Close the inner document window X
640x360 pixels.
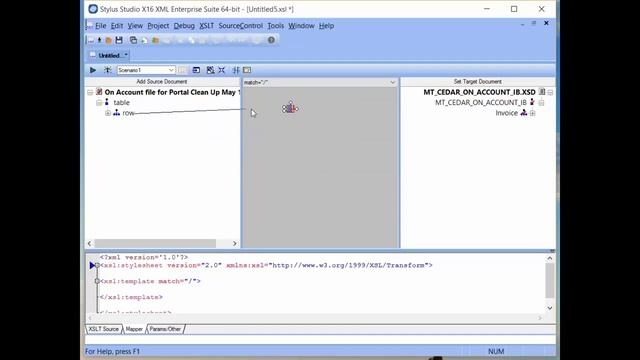[x=546, y=23]
